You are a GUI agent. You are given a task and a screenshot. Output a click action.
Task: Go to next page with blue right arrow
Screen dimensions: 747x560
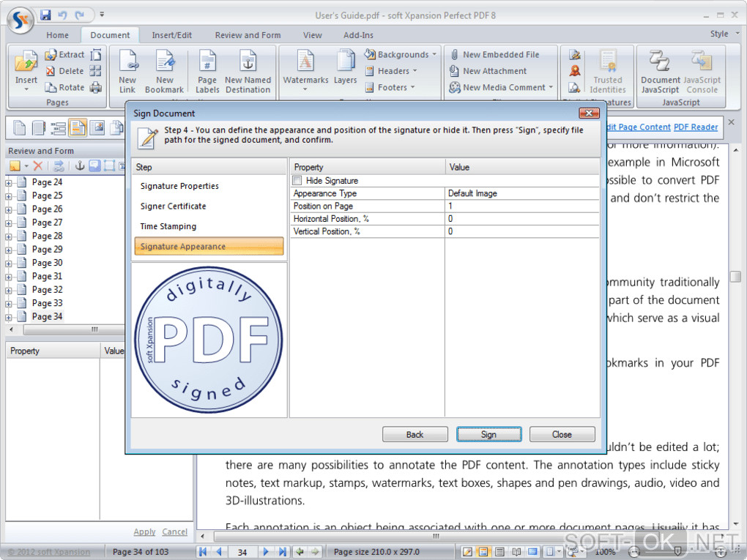(266, 551)
